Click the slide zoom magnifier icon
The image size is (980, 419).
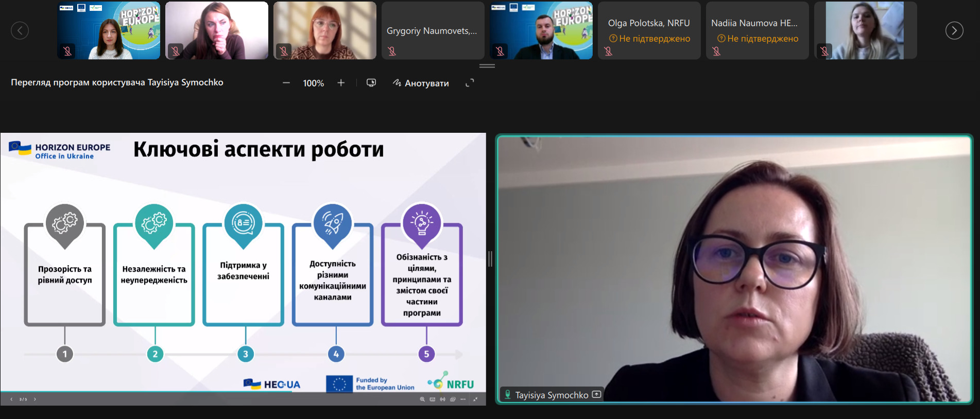(422, 399)
